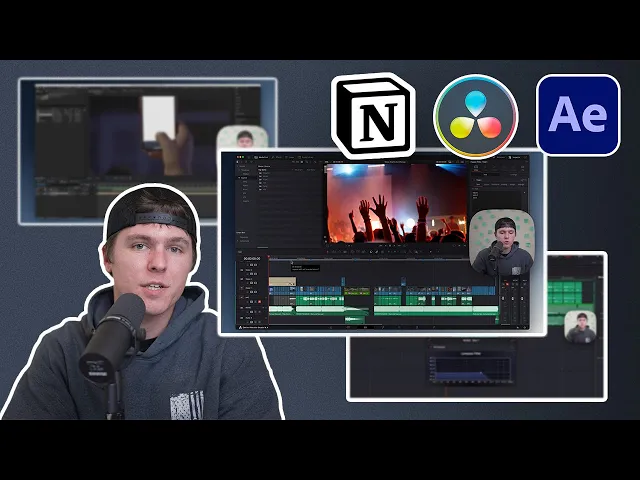Select the beige clip on the upper video track

tap(282, 281)
